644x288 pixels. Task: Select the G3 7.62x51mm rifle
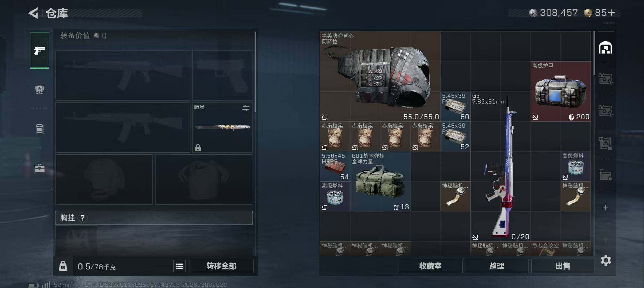pyautogui.click(x=500, y=166)
